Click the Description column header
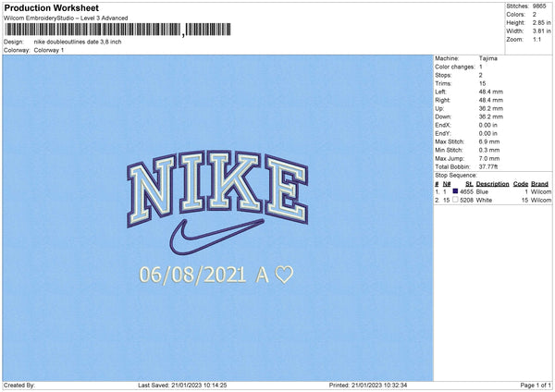This screenshot has width=555, height=392. pyautogui.click(x=492, y=184)
